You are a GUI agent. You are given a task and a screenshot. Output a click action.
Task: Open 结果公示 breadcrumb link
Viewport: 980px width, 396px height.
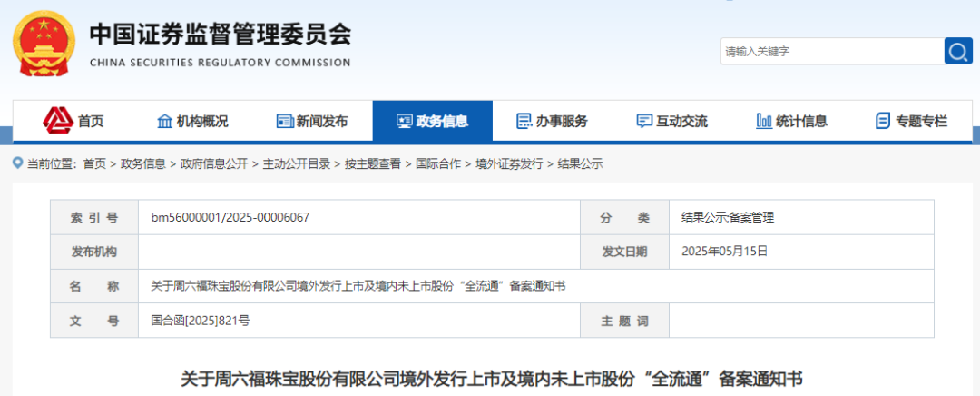pos(580,163)
